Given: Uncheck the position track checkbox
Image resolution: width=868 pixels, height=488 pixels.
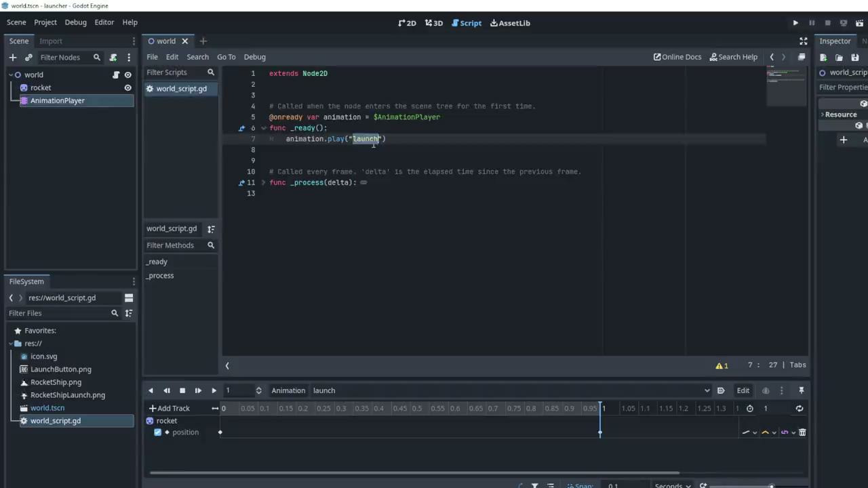Looking at the screenshot, I should click(157, 432).
